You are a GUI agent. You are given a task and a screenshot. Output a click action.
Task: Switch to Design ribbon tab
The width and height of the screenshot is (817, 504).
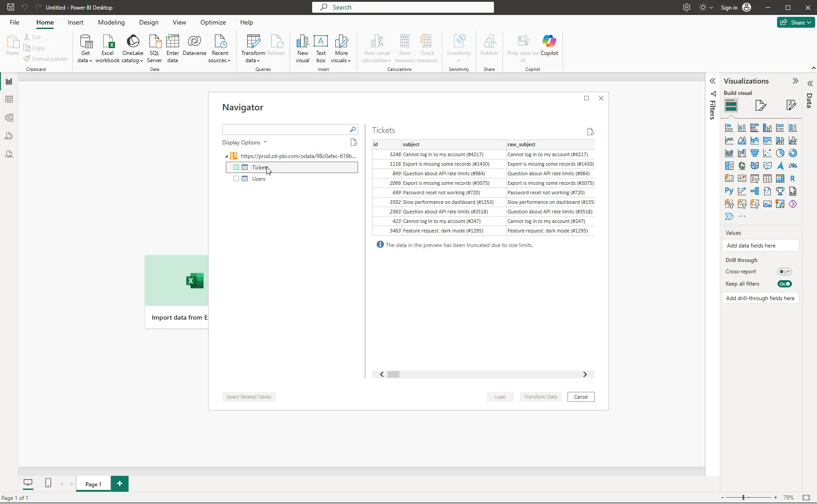point(149,22)
